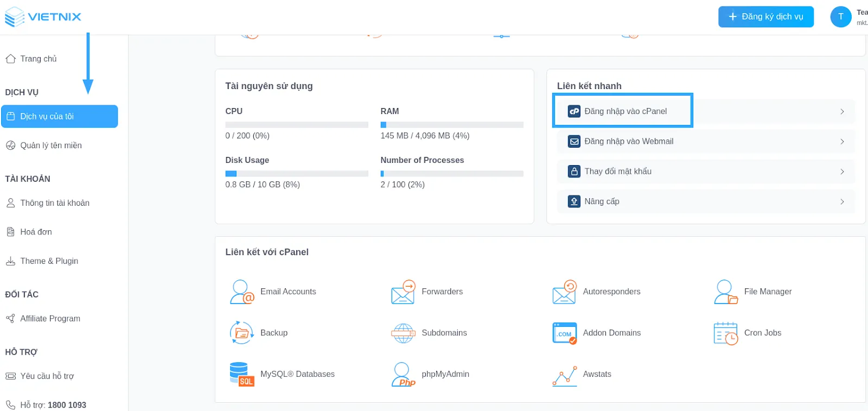Open the Email Accounts icon
Viewport: 868px width, 411px height.
click(x=242, y=292)
